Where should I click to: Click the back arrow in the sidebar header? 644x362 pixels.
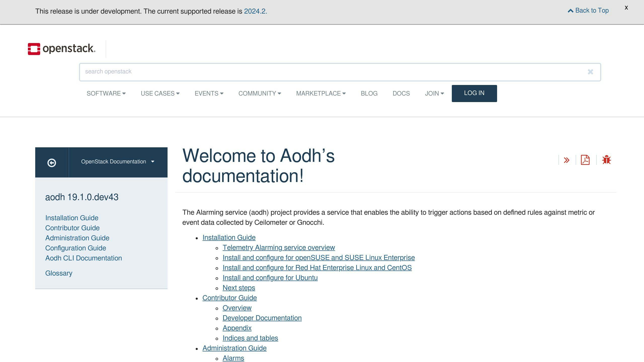point(52,162)
